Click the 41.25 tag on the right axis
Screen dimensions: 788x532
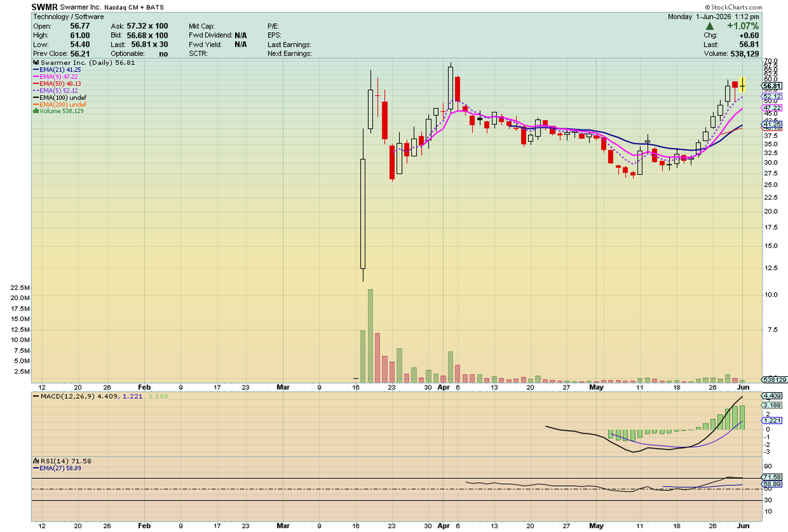[772, 124]
